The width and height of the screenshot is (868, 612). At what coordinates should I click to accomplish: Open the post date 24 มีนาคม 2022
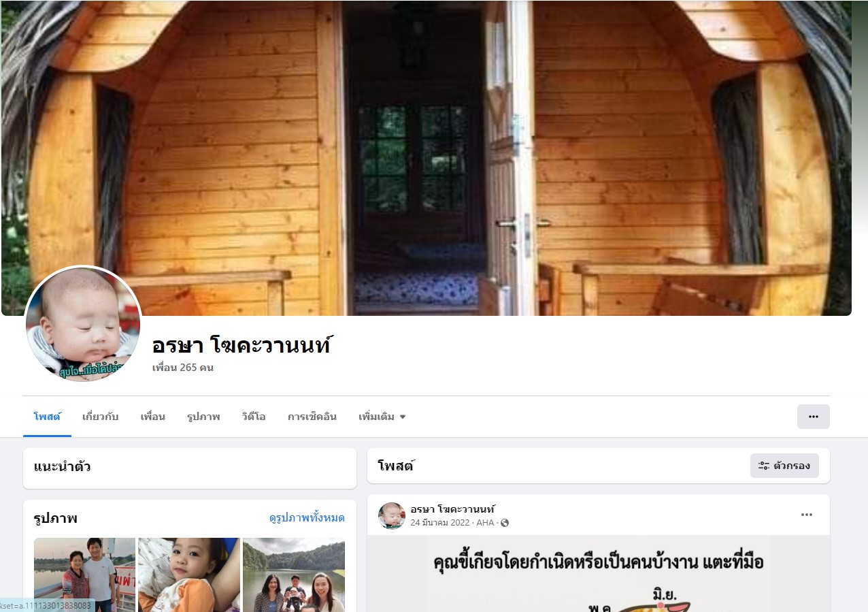[x=440, y=523]
